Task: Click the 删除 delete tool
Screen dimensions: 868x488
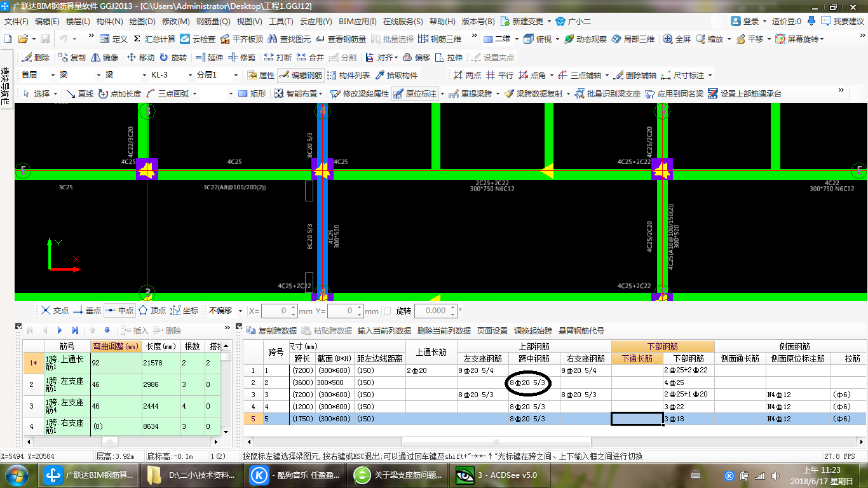Action: [x=36, y=57]
